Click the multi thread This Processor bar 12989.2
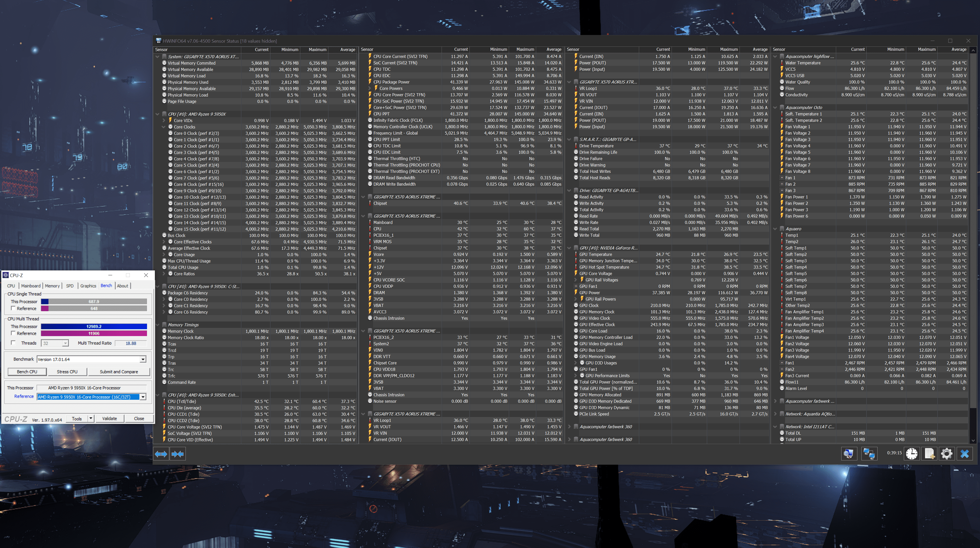980x548 pixels. pos(94,327)
